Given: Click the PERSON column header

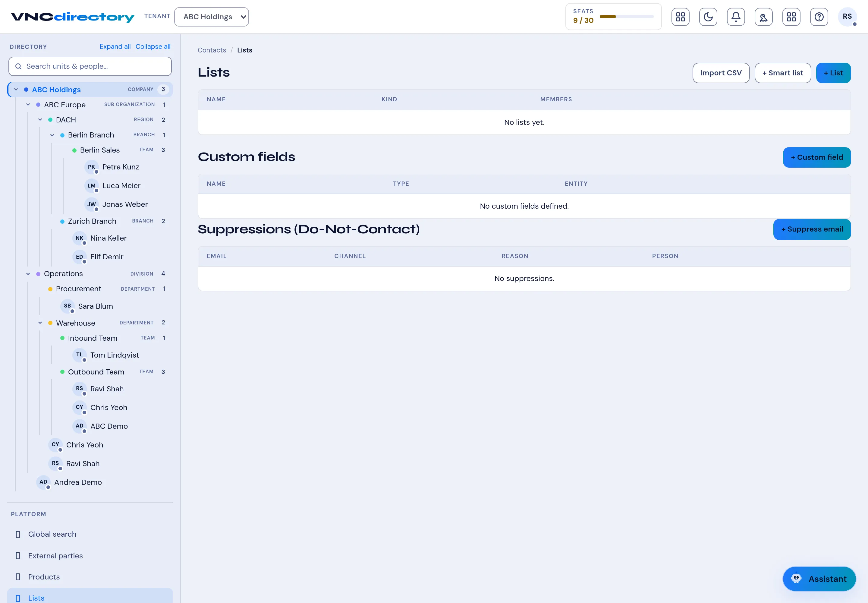Looking at the screenshot, I should [665, 256].
